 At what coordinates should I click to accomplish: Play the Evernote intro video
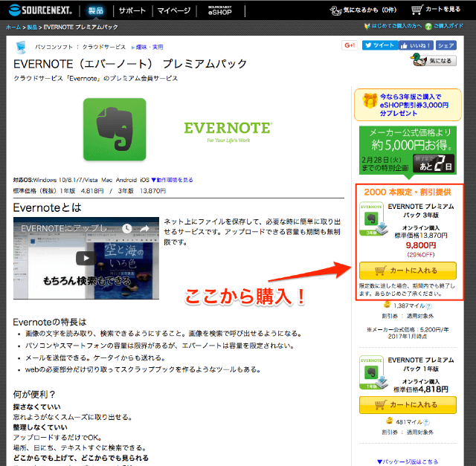click(86, 258)
